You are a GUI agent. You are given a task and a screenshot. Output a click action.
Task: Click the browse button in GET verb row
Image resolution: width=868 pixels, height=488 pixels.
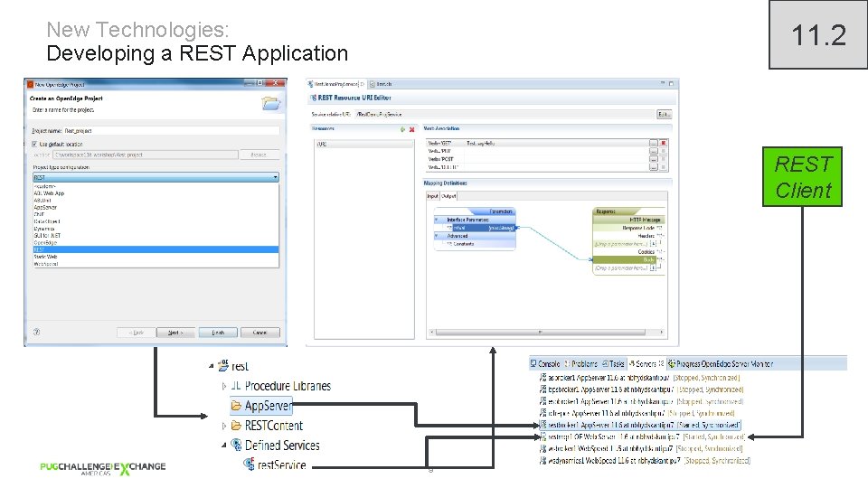point(654,144)
